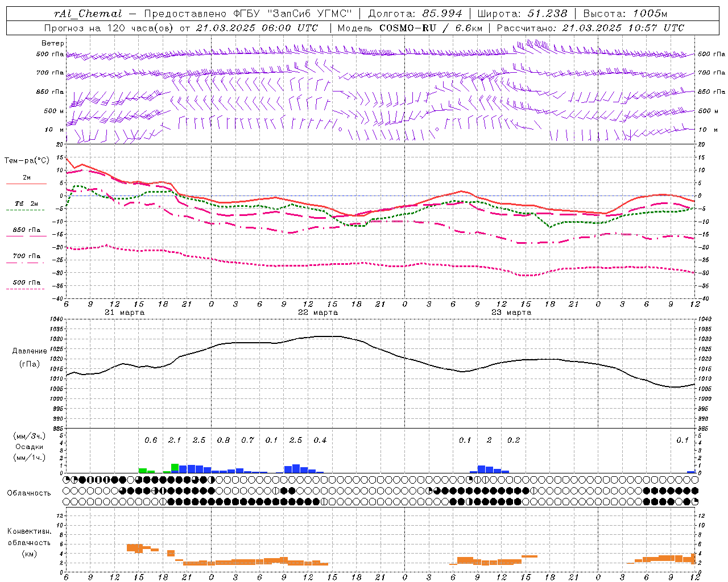Image resolution: width=728 pixels, height=582 pixels.
Task: Click the 0.8 precipitation amount
Action: point(224,440)
